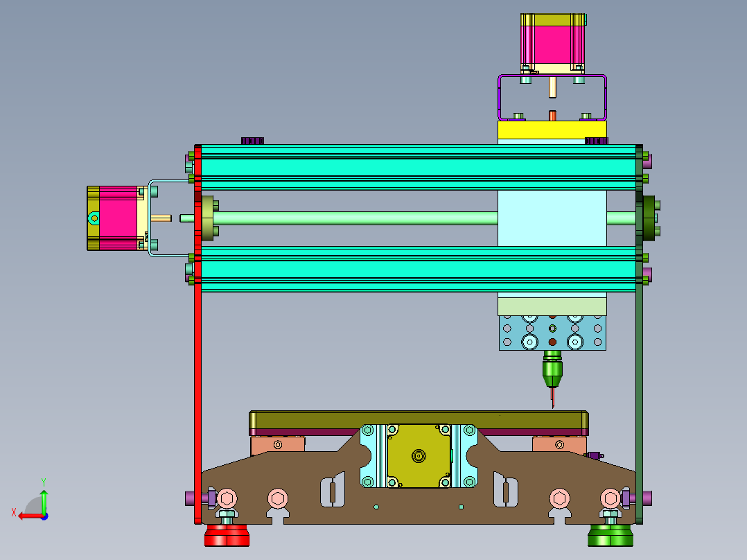Select the left salmon bearing block under table
Viewport: 747px width, 560px height.
click(278, 446)
